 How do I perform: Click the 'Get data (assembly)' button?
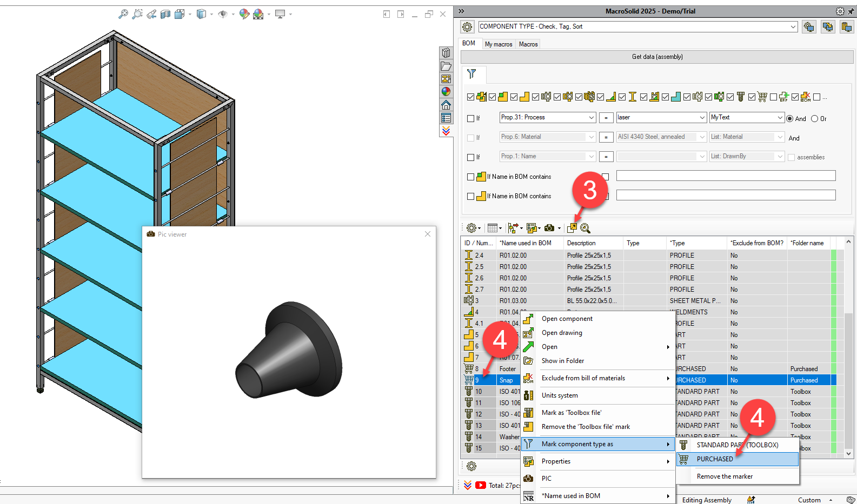(x=657, y=57)
